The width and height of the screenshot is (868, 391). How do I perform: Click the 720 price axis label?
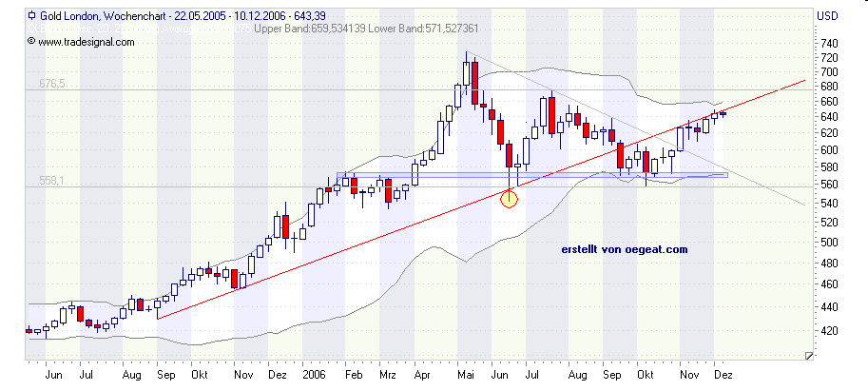point(830,58)
